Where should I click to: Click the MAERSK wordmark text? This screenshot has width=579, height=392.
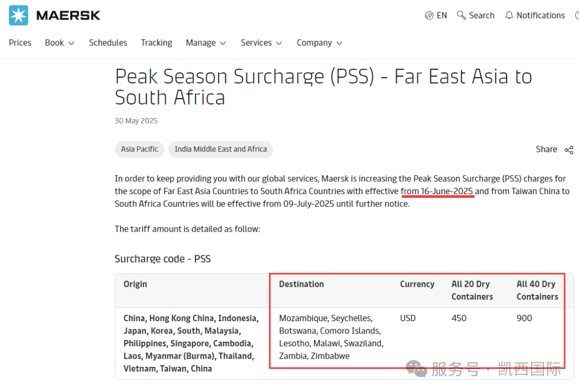pos(68,16)
